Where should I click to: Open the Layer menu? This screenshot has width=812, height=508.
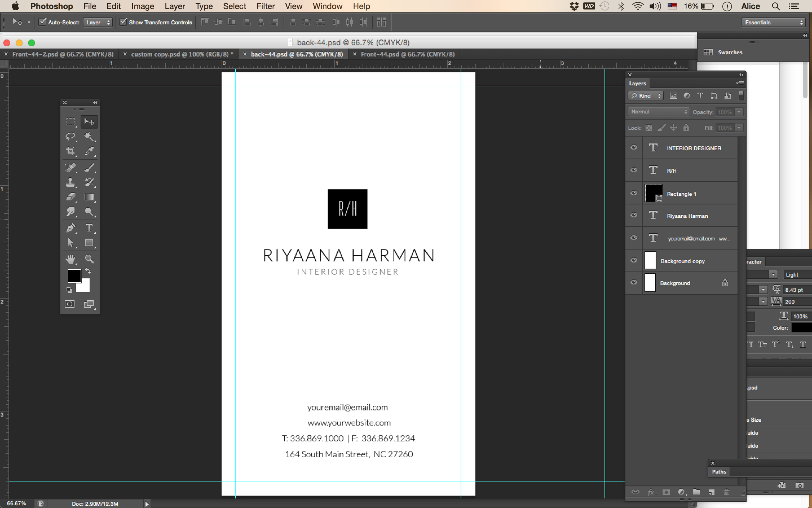tap(175, 6)
